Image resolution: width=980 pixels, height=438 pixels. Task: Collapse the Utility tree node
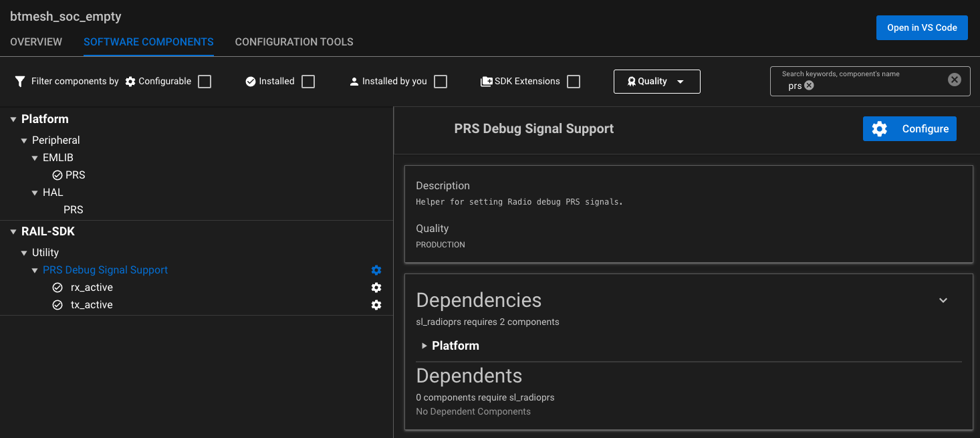[24, 253]
